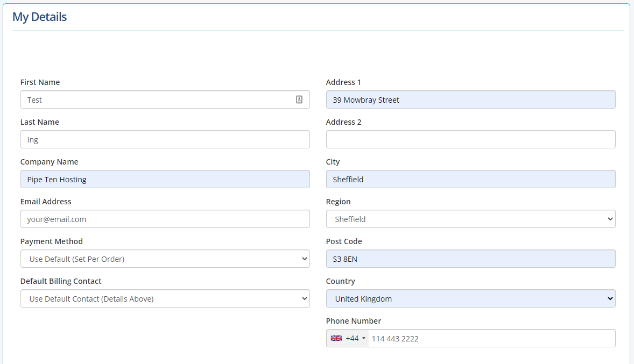This screenshot has height=364, width=634.
Task: Click the contact card autofill icon in First Name
Action: [299, 99]
